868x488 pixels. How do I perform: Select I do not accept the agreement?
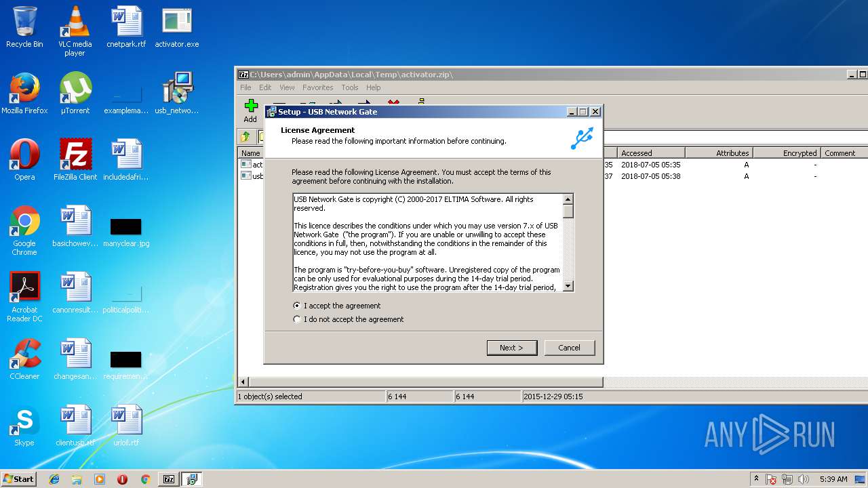tap(349, 319)
